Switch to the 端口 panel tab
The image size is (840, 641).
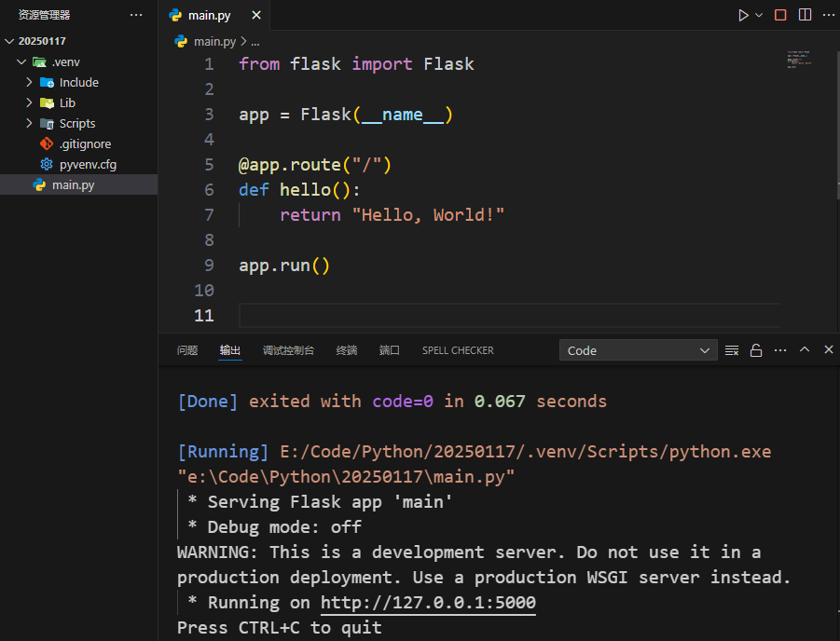point(390,350)
